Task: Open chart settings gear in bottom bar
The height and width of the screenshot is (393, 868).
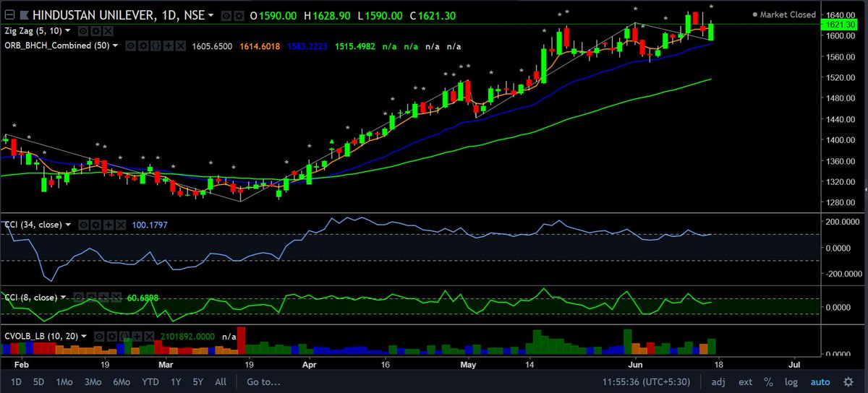Action: click(848, 382)
